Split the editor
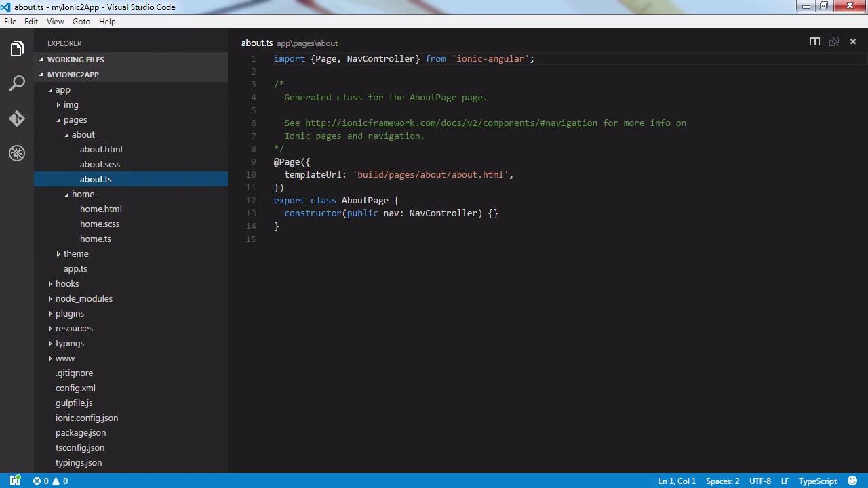This screenshot has width=868, height=488. [815, 42]
